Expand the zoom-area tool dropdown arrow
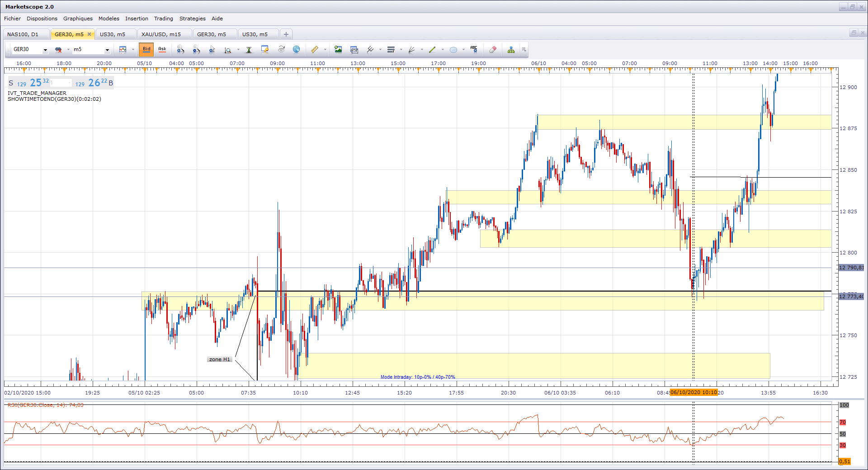This screenshot has height=470, width=868. [x=238, y=50]
